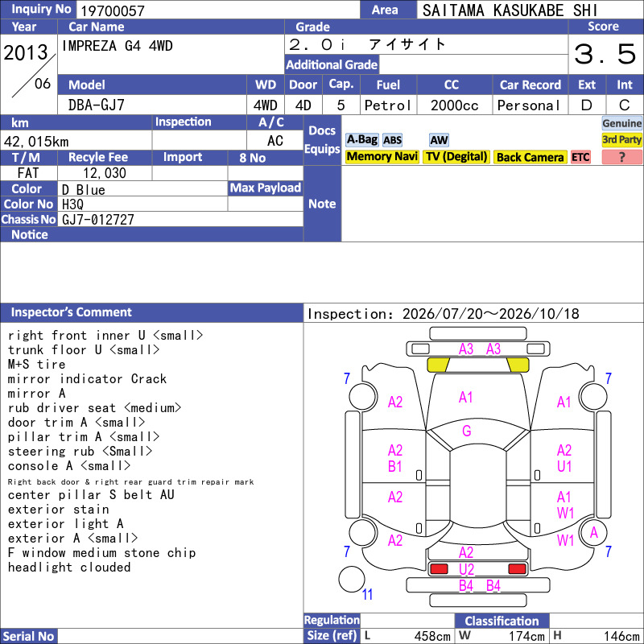644x644 pixels.
Task: Click the Classification label
Action: [502, 621]
